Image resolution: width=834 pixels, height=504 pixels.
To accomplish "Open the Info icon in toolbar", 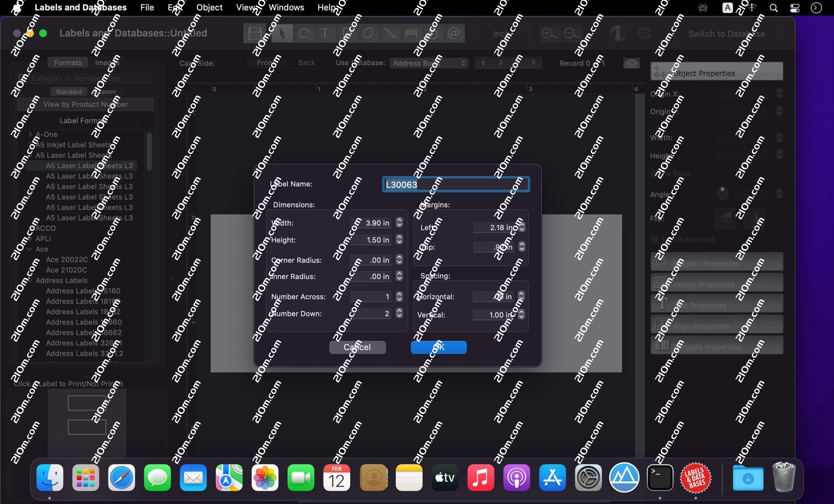I will [x=618, y=33].
